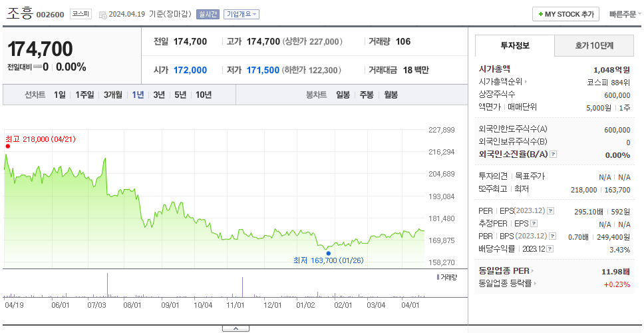Switch to the 호가10단계 tab

(594, 46)
